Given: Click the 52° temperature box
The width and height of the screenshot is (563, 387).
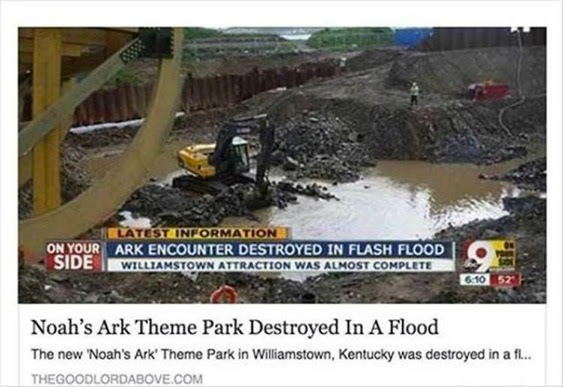Looking at the screenshot, I should 505,280.
